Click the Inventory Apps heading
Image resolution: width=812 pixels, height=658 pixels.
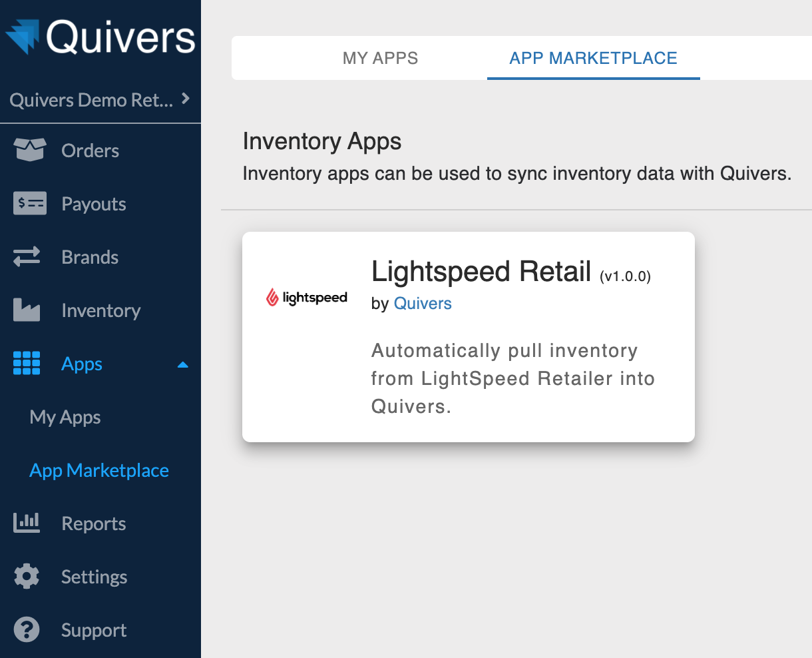pyautogui.click(x=322, y=142)
